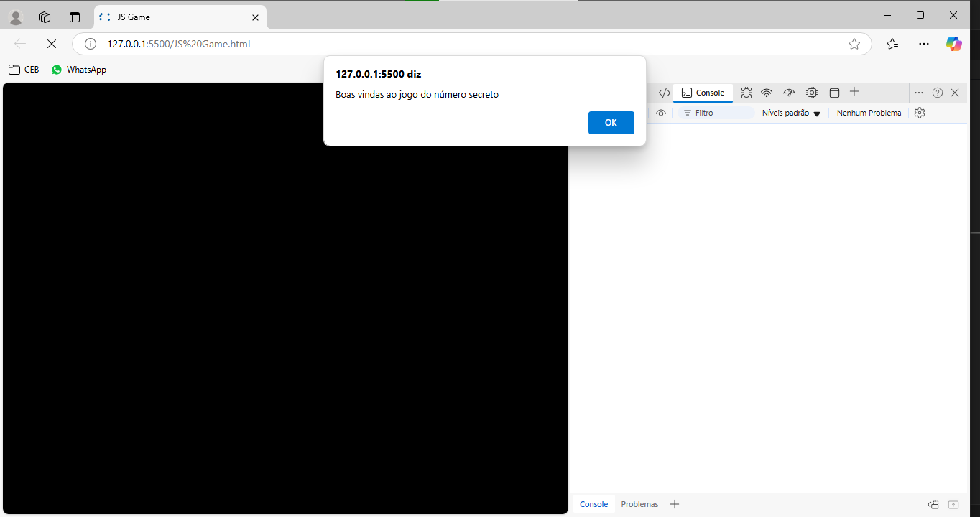980x517 pixels.
Task: Open the DevTools help question icon
Action: pos(938,93)
